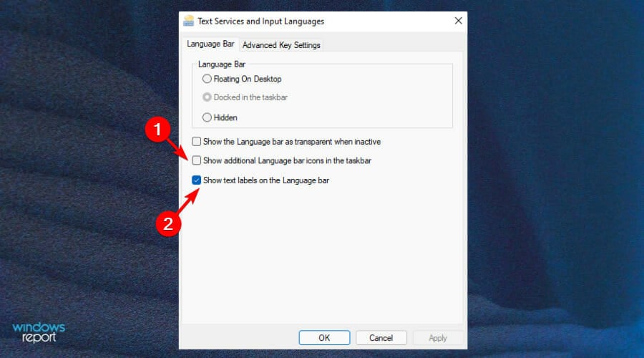Select the Floating On Desktop radio button
The image size is (644, 358).
pos(207,79)
